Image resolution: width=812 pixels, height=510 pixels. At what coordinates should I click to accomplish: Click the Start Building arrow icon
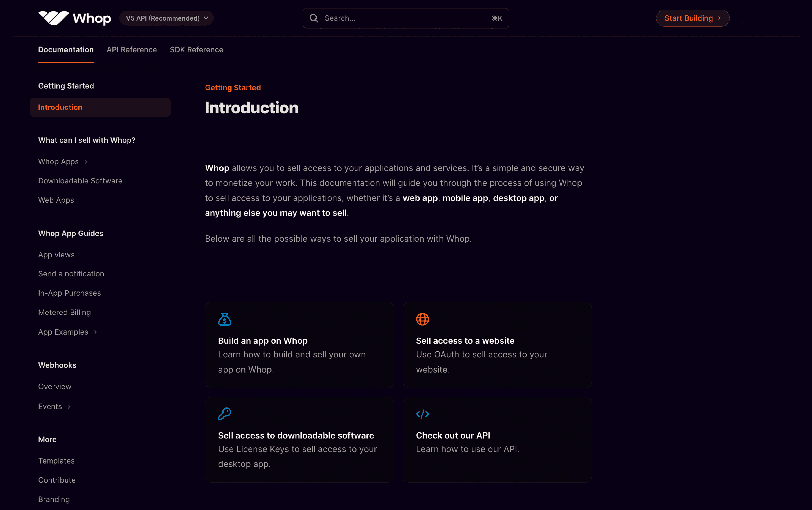click(719, 18)
